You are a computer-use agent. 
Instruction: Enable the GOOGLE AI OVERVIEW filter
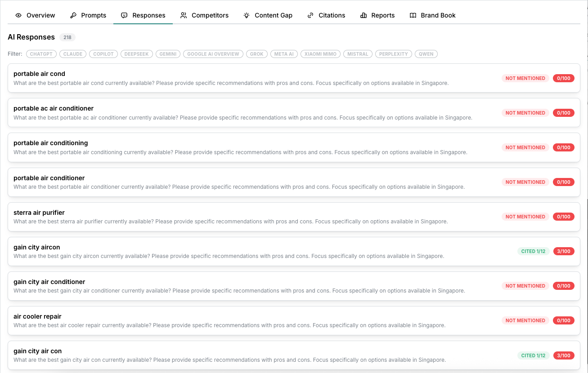tap(213, 54)
